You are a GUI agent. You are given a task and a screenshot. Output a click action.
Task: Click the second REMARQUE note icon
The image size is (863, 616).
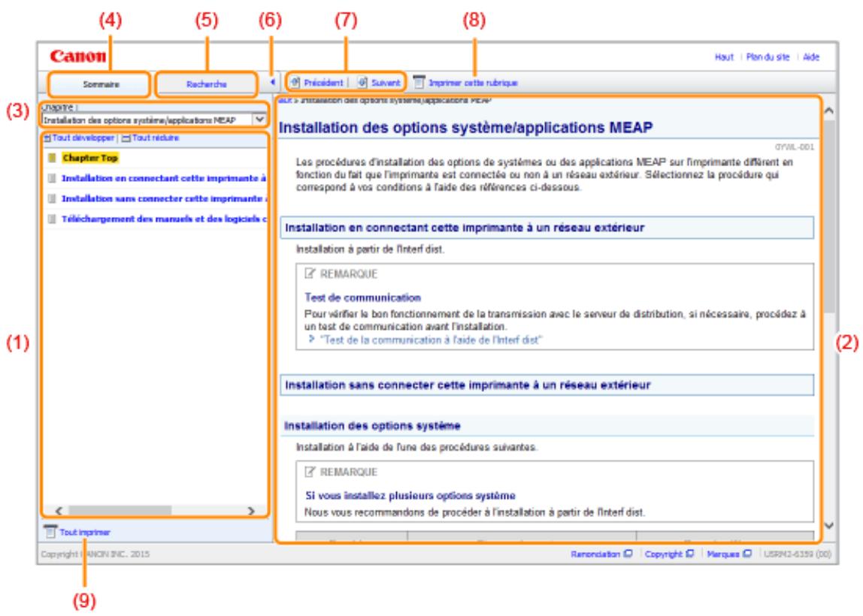pos(310,471)
